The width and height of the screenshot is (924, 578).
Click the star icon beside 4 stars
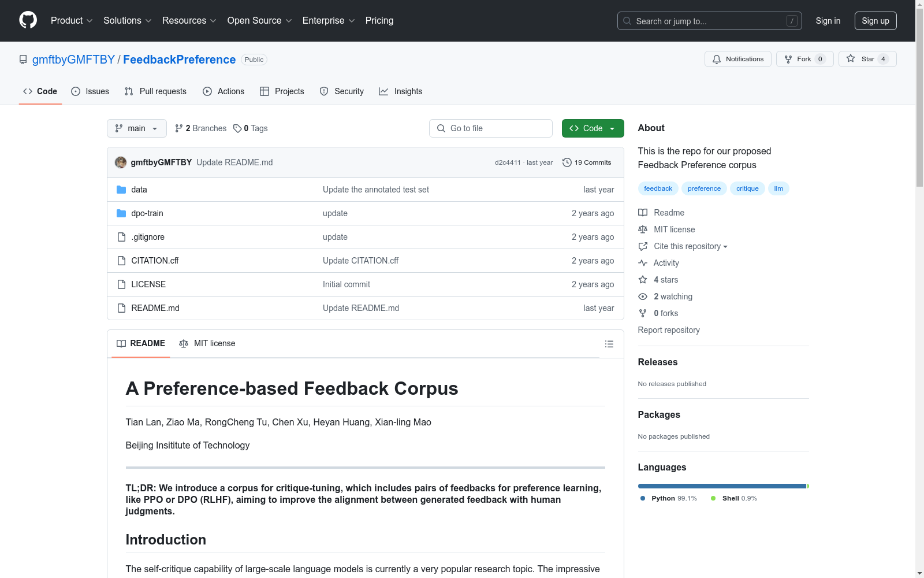pyautogui.click(x=643, y=280)
